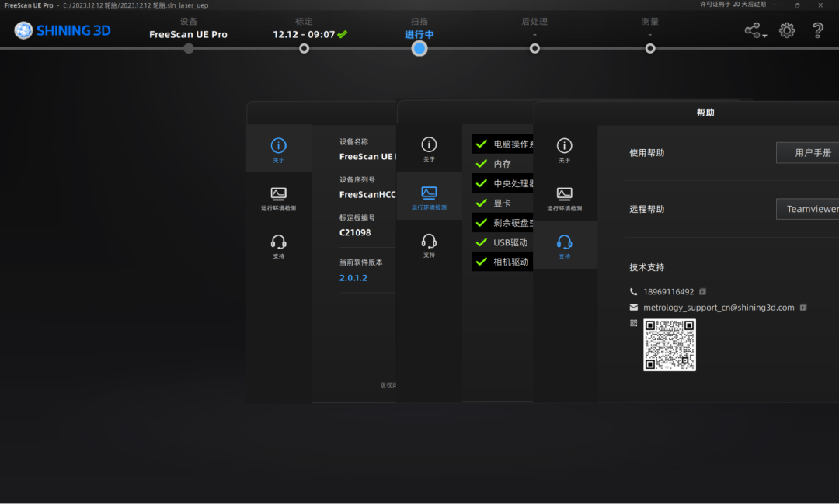Click the USB驱动 check row
Viewport: 839px width, 504px height.
(x=502, y=242)
